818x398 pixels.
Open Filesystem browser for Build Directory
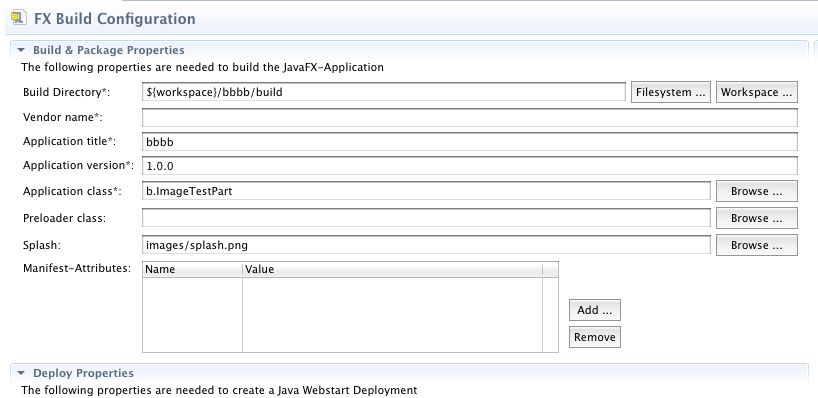click(x=670, y=92)
